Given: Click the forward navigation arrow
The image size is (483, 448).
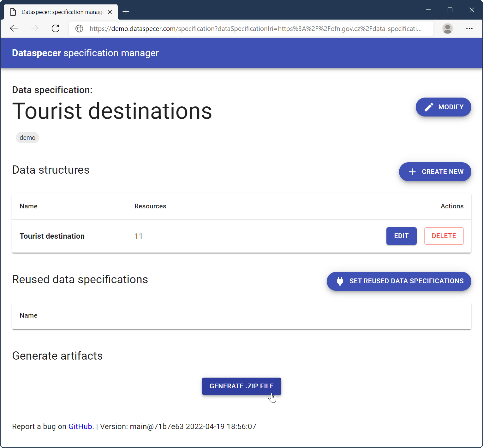Looking at the screenshot, I should coord(35,28).
